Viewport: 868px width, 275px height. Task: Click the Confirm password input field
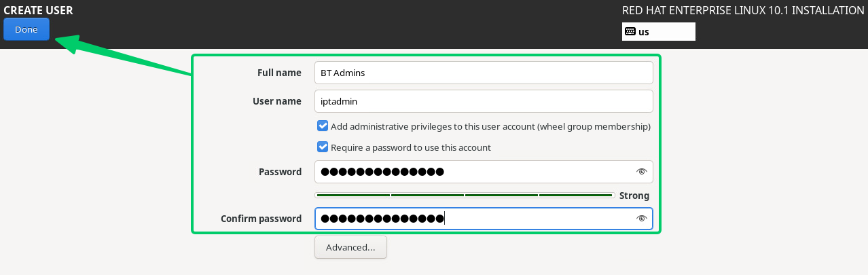pyautogui.click(x=484, y=219)
